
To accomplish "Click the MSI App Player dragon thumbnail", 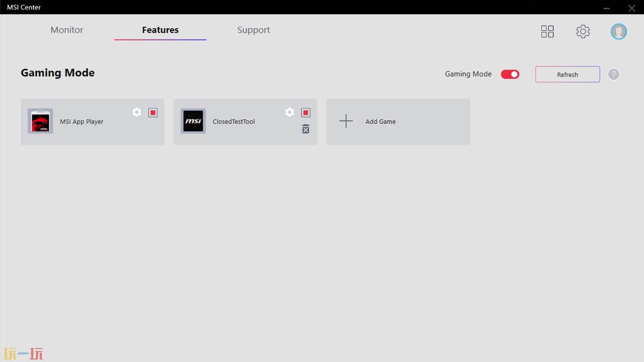I will (x=41, y=121).
